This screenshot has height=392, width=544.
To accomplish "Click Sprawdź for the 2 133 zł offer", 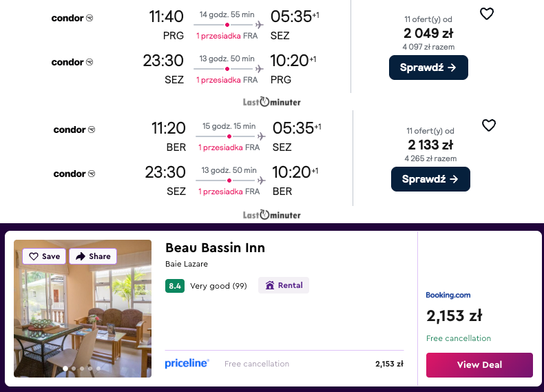I will click(430, 179).
